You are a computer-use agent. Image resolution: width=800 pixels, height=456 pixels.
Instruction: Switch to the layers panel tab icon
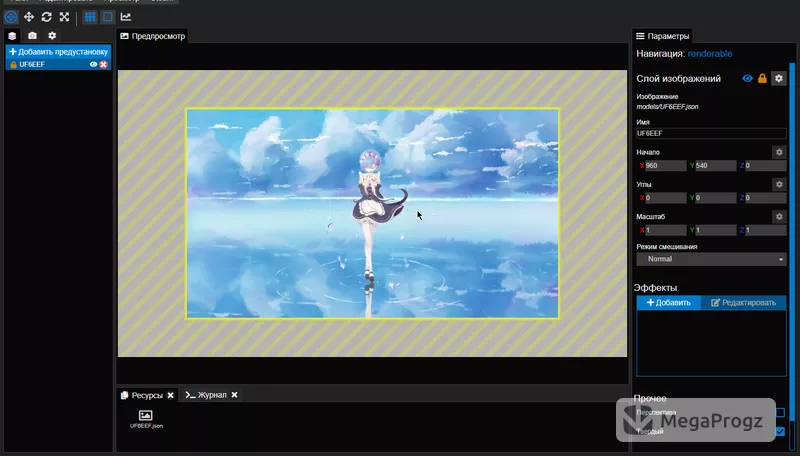pos(12,36)
